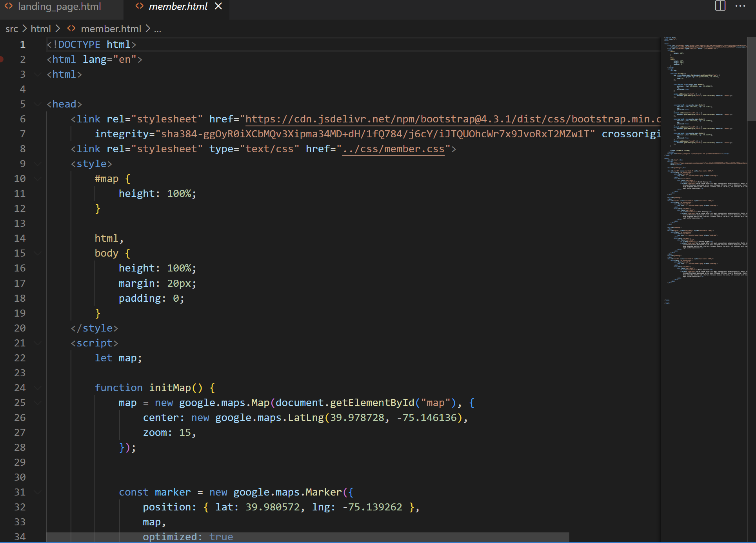Open the bootstrap CDN stylesheet URL
Image resolution: width=756 pixels, height=543 pixels.
[x=451, y=119]
